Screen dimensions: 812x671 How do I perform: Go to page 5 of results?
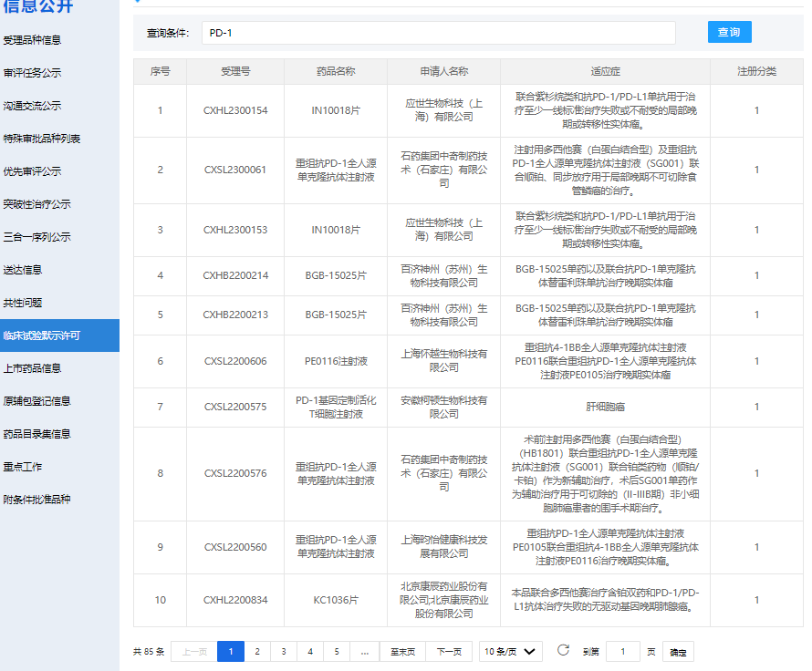pyautogui.click(x=337, y=652)
